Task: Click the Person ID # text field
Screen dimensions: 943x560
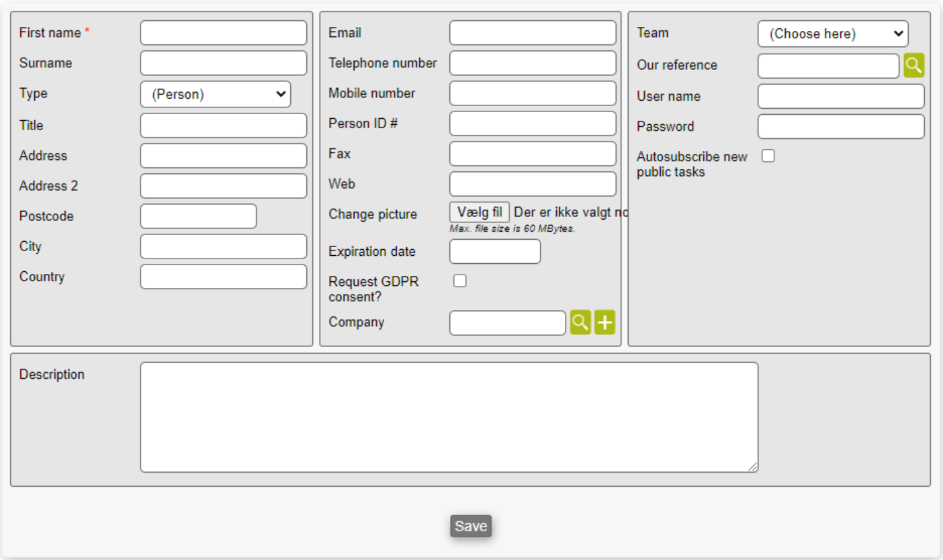Action: point(532,124)
